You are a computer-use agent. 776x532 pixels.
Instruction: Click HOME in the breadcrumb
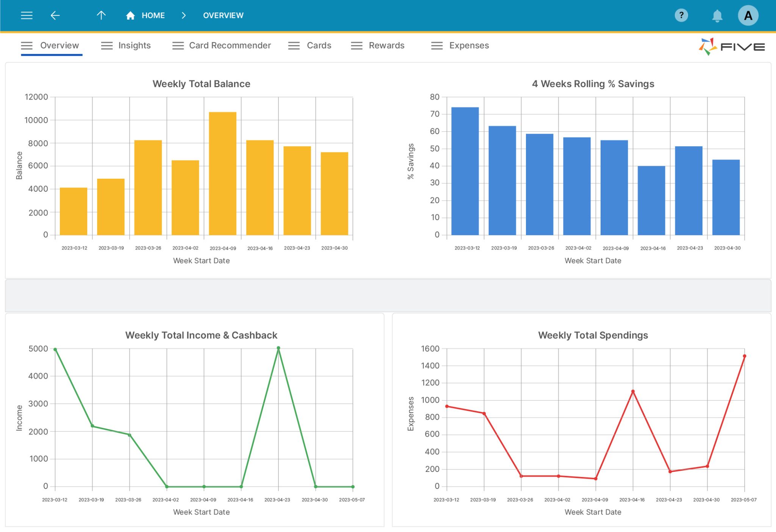(153, 15)
